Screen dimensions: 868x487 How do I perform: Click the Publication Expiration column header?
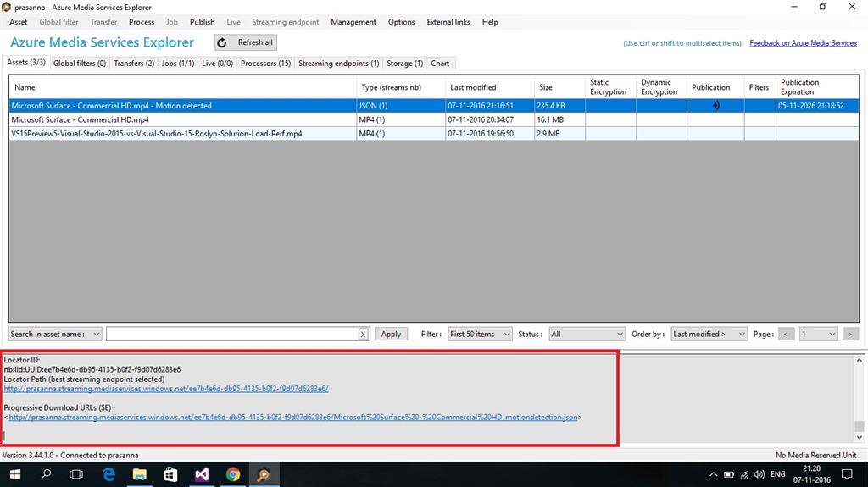(817, 87)
